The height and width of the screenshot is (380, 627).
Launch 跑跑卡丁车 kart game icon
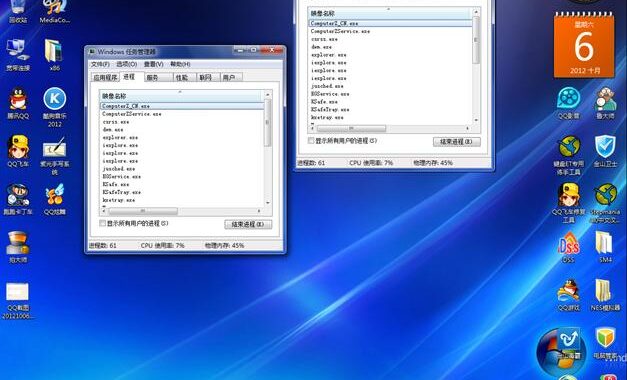coord(18,199)
